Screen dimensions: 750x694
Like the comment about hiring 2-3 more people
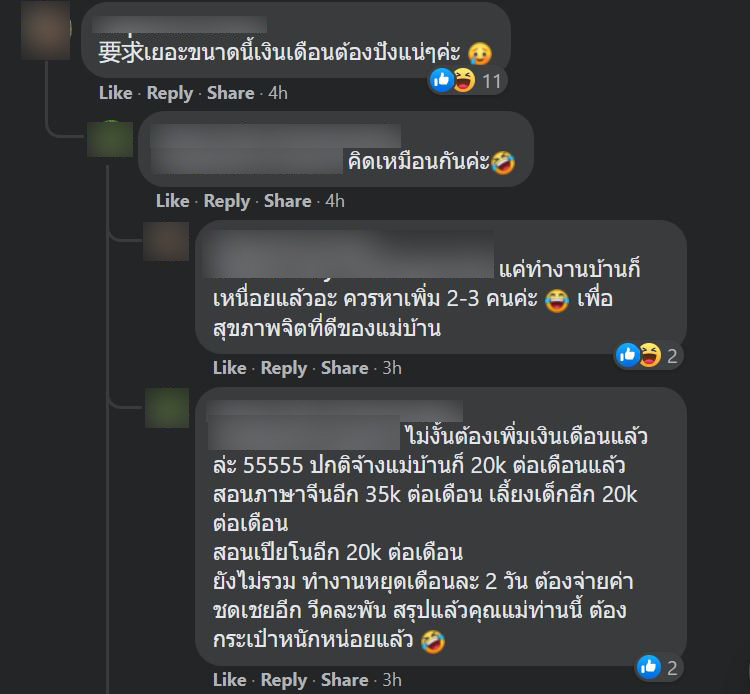pos(230,368)
